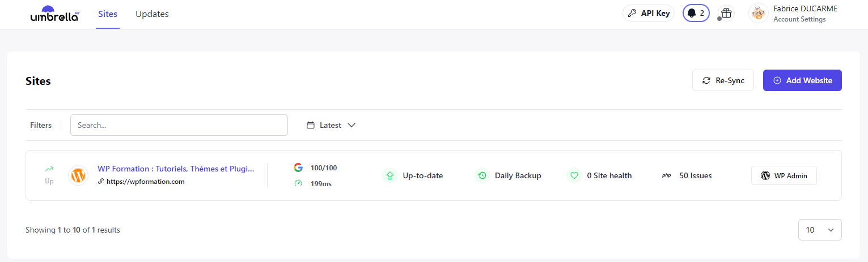868x262 pixels.
Task: Open the notifications bell showing 2
Action: 696,13
